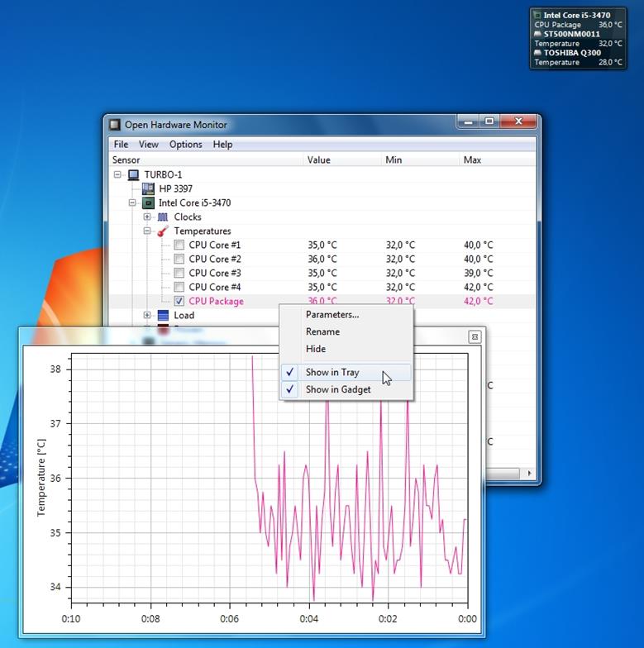Expand the Load node

click(x=147, y=316)
